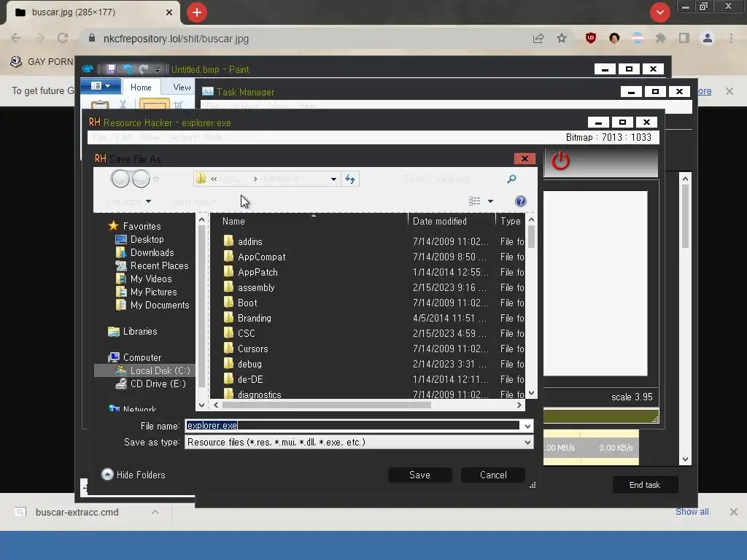Click the Name column header
The height and width of the screenshot is (560, 747).
[309, 221]
